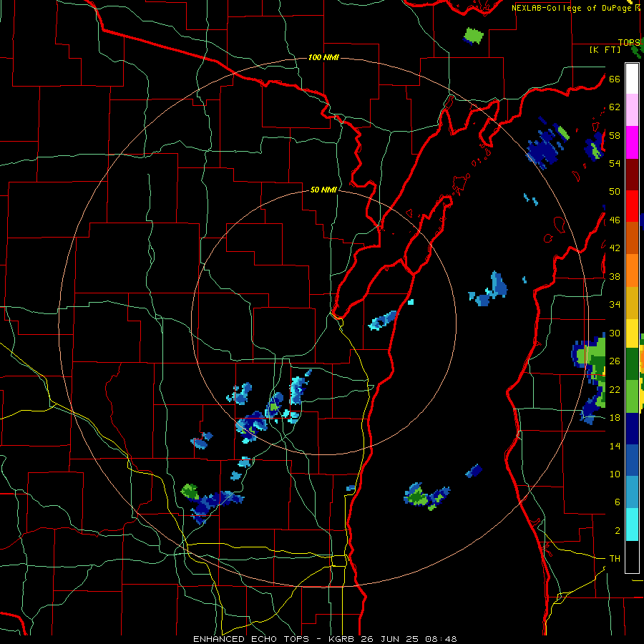644x644 pixels.
Task: Click the '14' legend value
Action: coord(615,446)
